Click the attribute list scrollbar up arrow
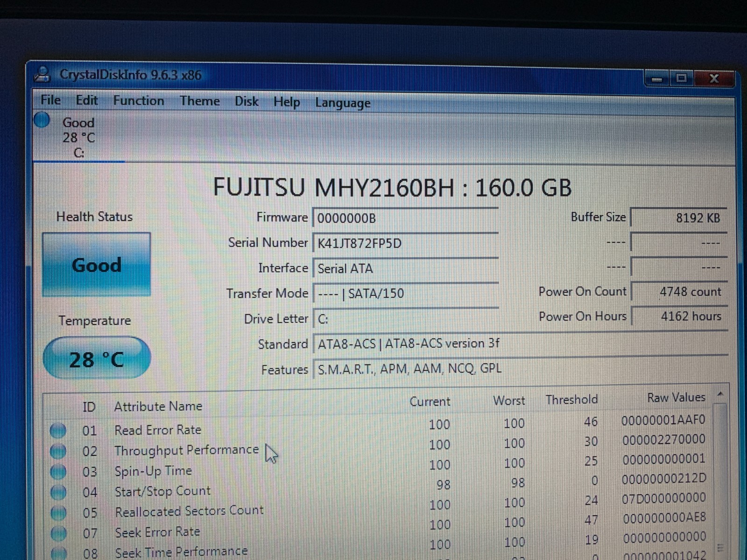This screenshot has width=747, height=560. click(721, 395)
